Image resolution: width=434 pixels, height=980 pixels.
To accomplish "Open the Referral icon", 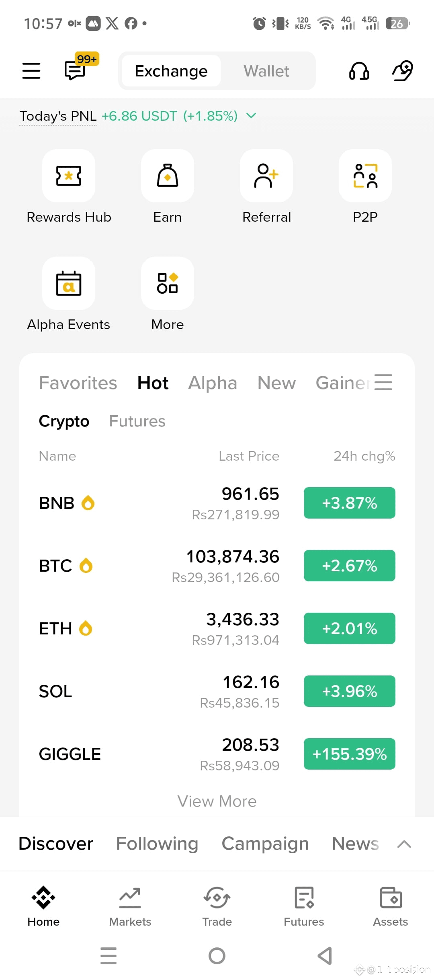I will click(266, 176).
